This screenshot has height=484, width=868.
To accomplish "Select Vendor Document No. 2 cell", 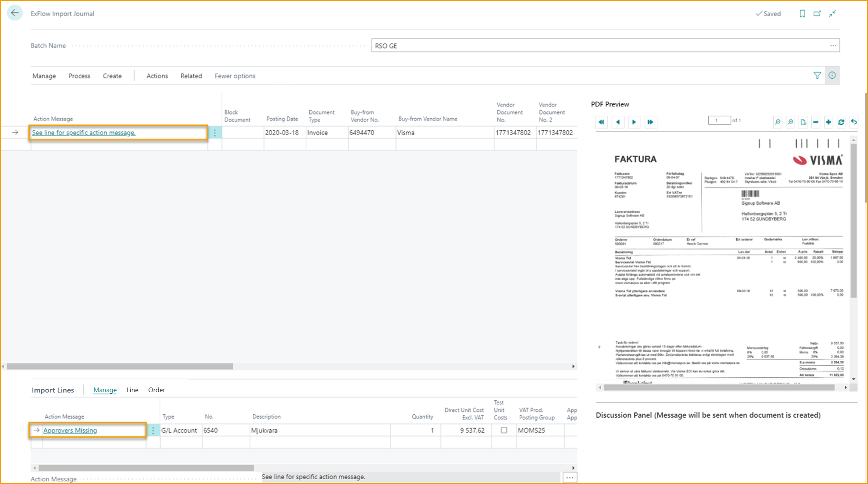I will [x=556, y=133].
